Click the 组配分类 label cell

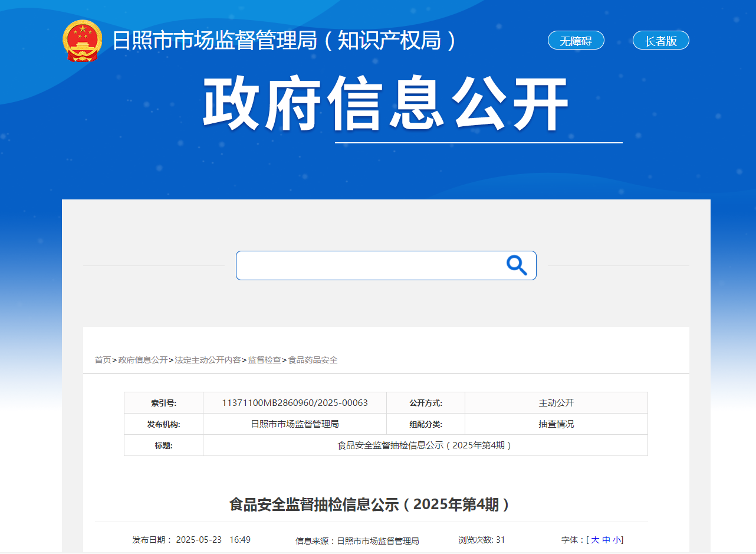tap(426, 424)
